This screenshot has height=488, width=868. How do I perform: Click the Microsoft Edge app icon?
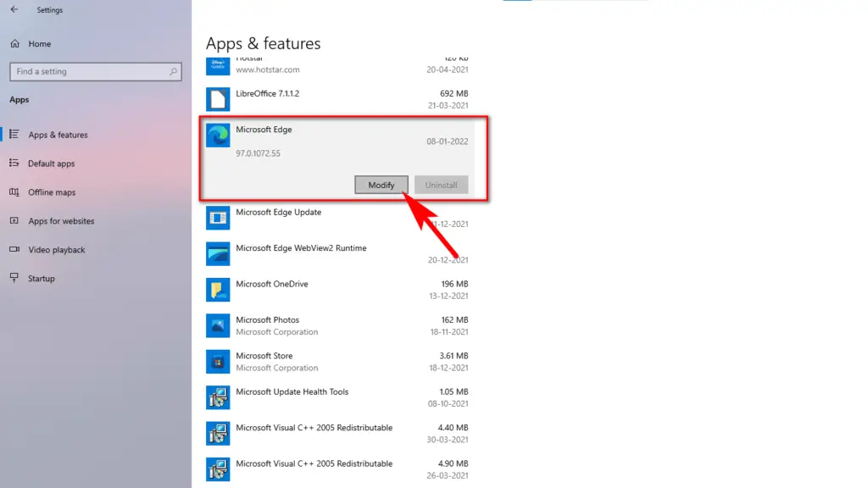tap(218, 136)
